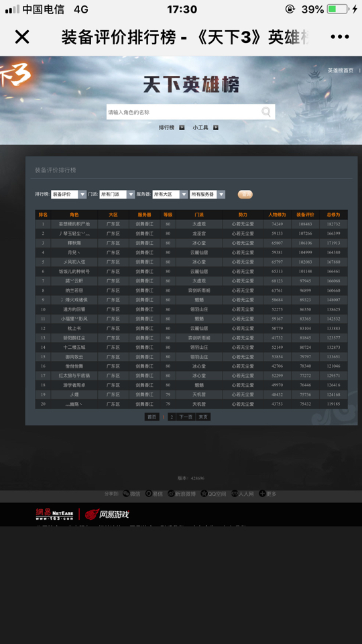Open the 排行榜 banner menu

167,127
